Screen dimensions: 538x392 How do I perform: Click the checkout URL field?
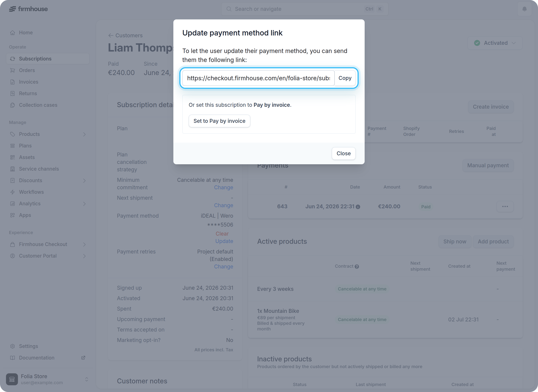pos(258,78)
